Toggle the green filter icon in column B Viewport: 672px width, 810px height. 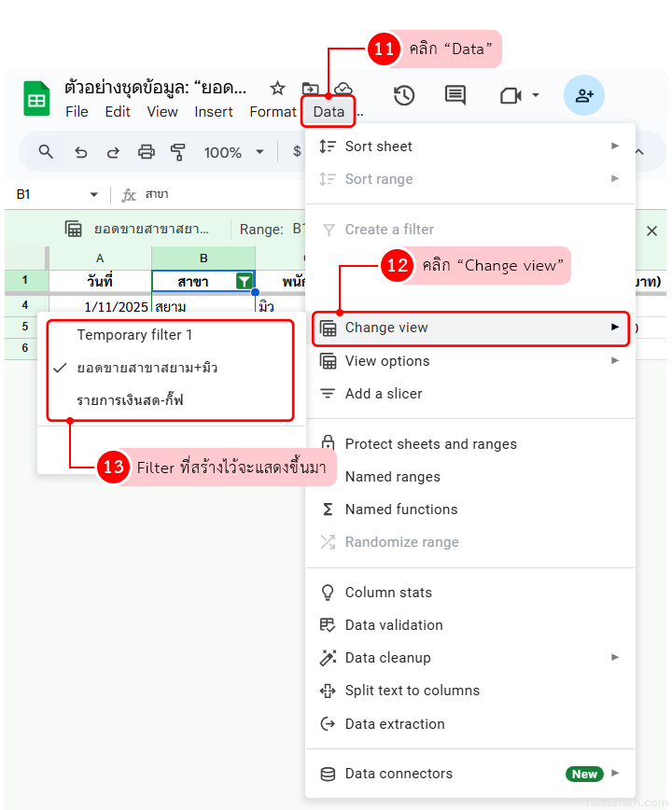[244, 281]
